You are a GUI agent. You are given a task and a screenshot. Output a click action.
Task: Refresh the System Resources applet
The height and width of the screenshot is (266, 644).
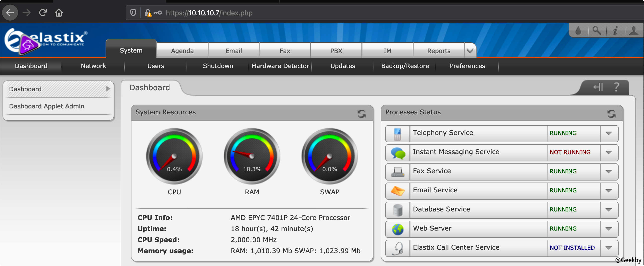361,114
